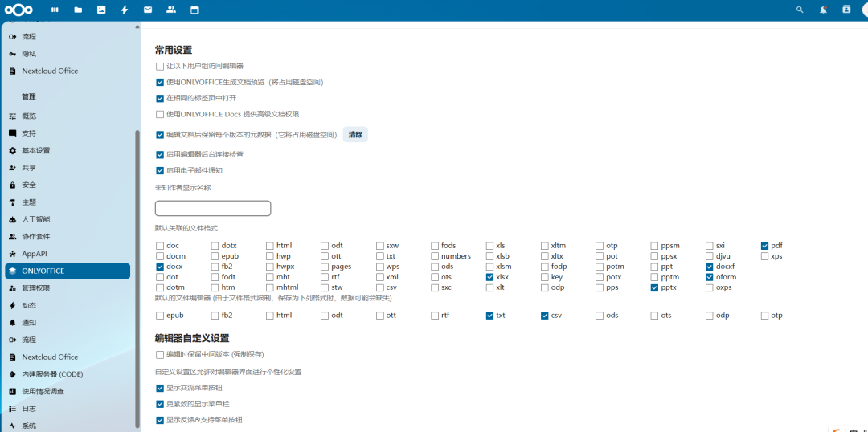Uncheck 显示交流菜单按钮

click(x=160, y=388)
